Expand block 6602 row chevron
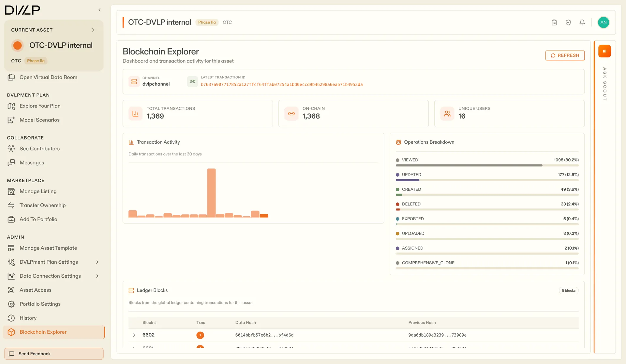The height and width of the screenshot is (364, 626). 134,335
